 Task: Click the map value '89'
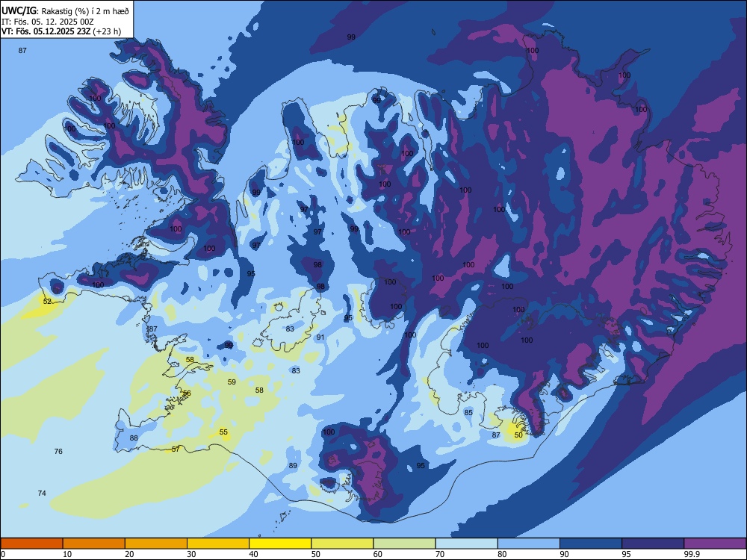point(293,466)
